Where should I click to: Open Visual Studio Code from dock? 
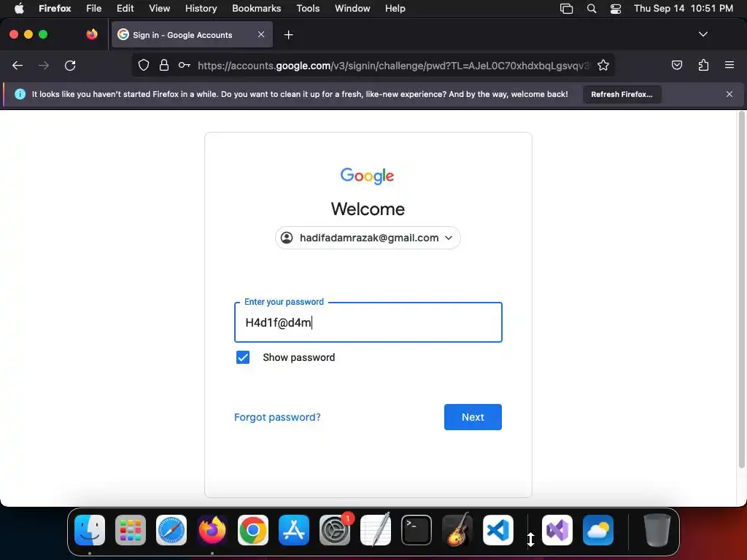coord(498,530)
